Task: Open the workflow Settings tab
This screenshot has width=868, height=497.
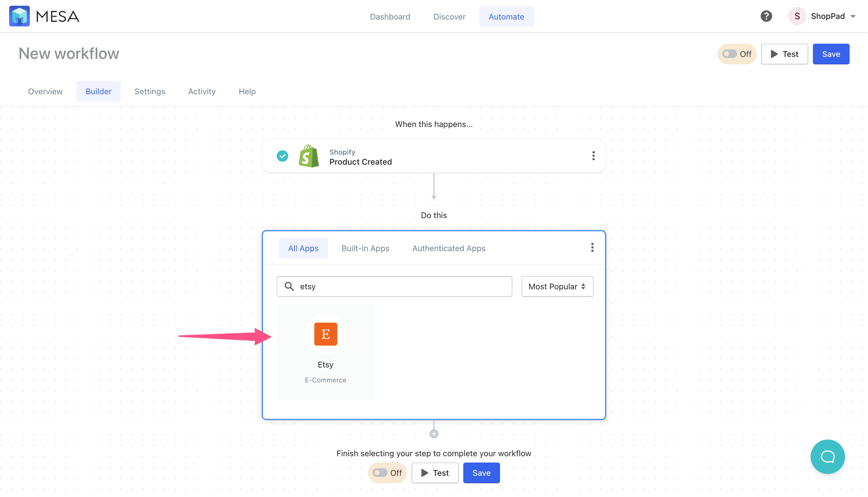Action: tap(150, 91)
